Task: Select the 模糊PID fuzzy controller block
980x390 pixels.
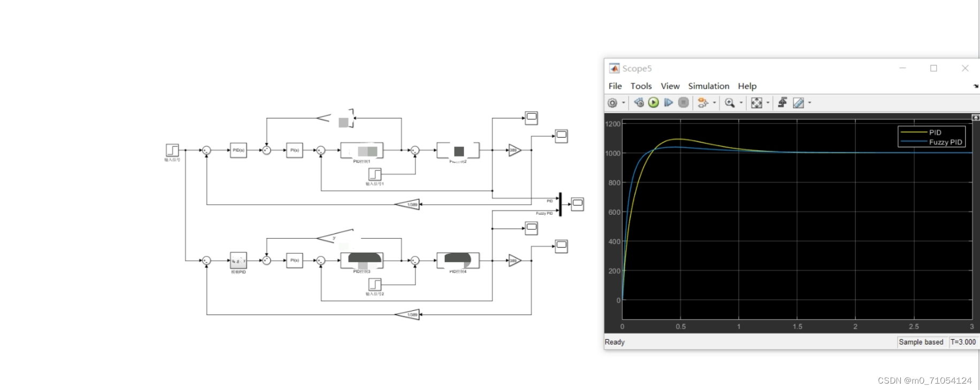Action: point(238,260)
